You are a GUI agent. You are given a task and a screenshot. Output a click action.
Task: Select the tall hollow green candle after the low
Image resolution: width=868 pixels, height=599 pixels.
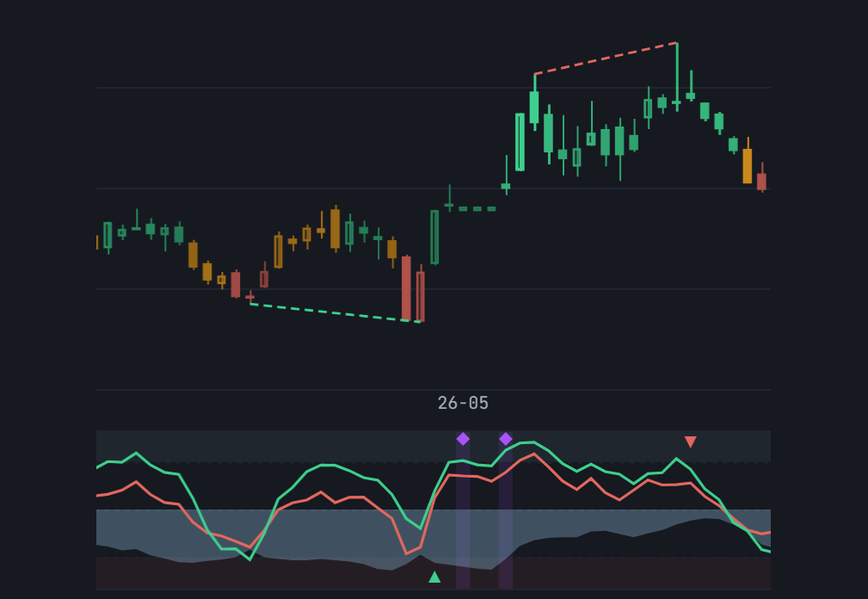434,237
